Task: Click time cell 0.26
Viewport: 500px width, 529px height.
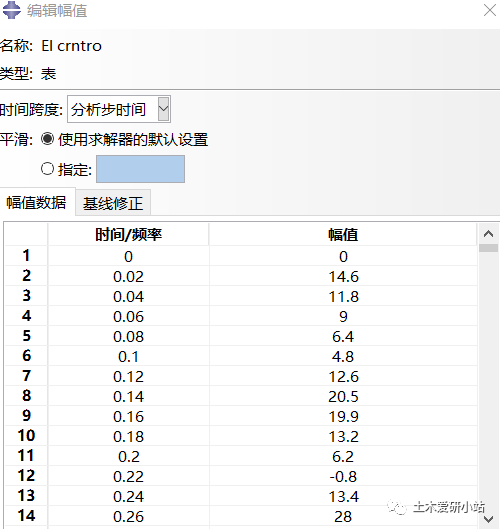Action: pos(128,516)
